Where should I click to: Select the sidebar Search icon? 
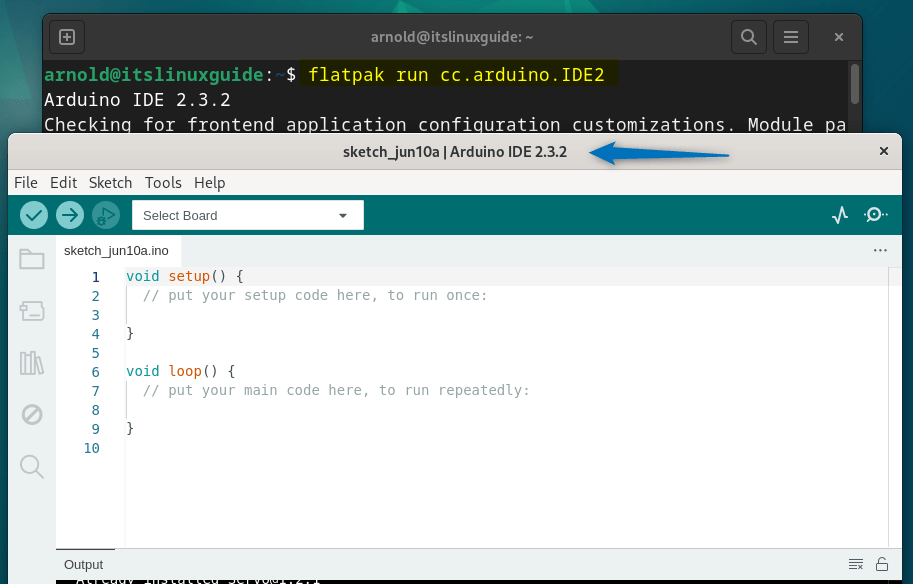pos(31,466)
